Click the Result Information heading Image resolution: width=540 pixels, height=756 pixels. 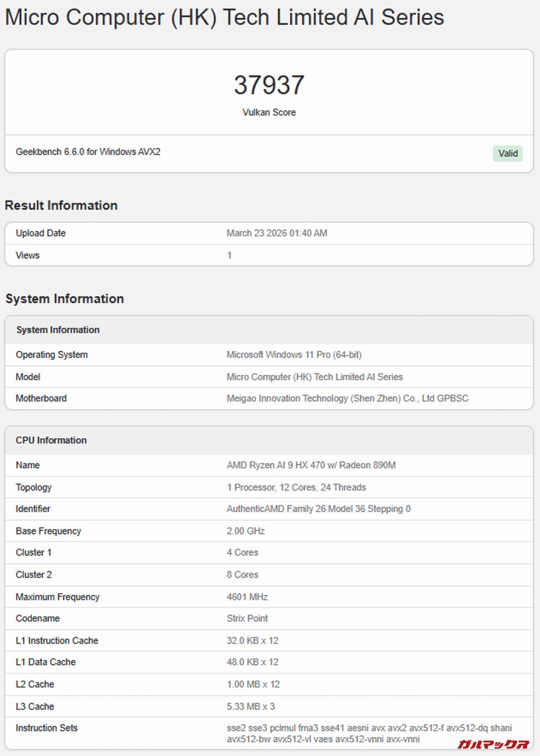tap(61, 206)
